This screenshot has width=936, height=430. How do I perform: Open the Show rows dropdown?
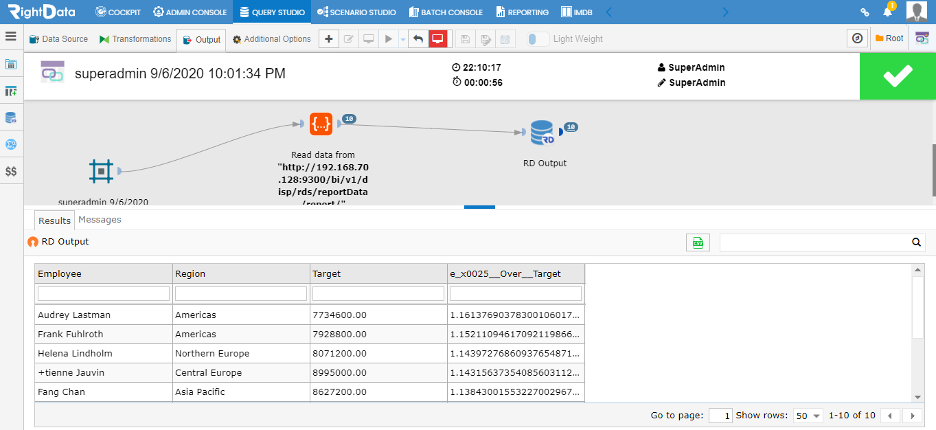pos(809,416)
